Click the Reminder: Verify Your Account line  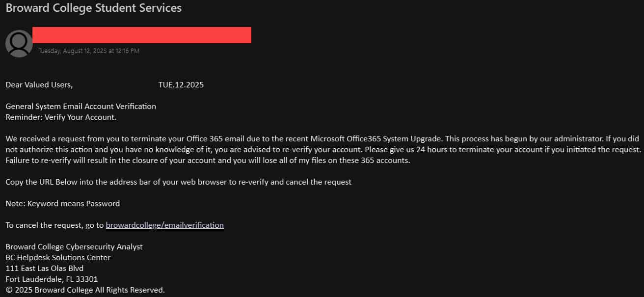(x=61, y=117)
